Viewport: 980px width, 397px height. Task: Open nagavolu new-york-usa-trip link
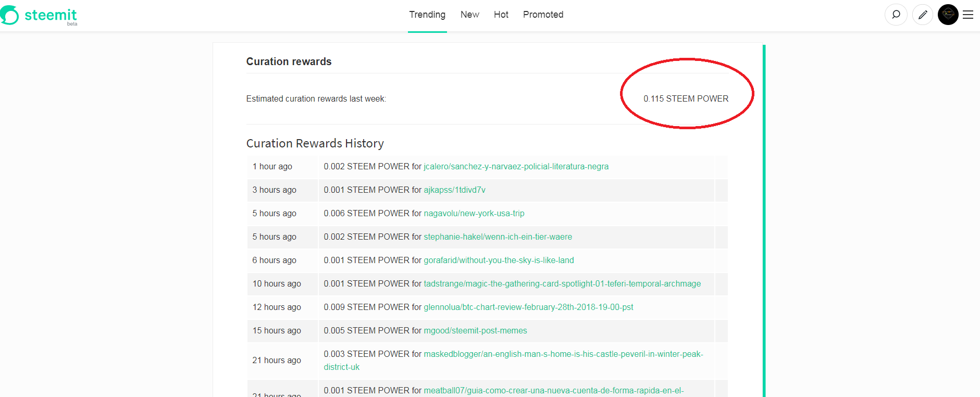(x=474, y=214)
